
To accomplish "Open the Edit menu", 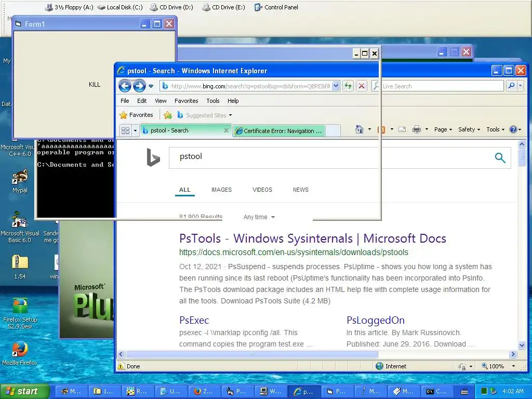I will tap(142, 101).
